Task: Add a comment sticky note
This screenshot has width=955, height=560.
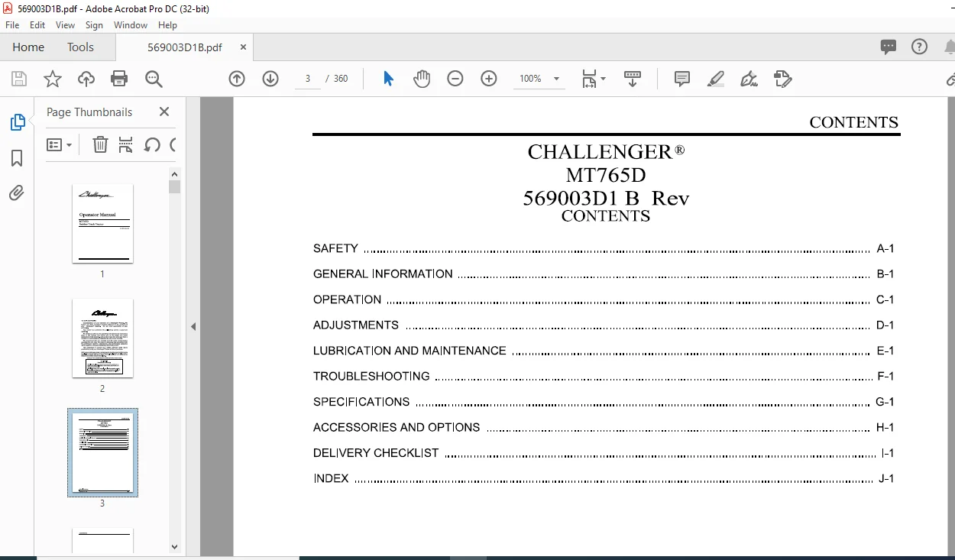Action: pos(682,79)
